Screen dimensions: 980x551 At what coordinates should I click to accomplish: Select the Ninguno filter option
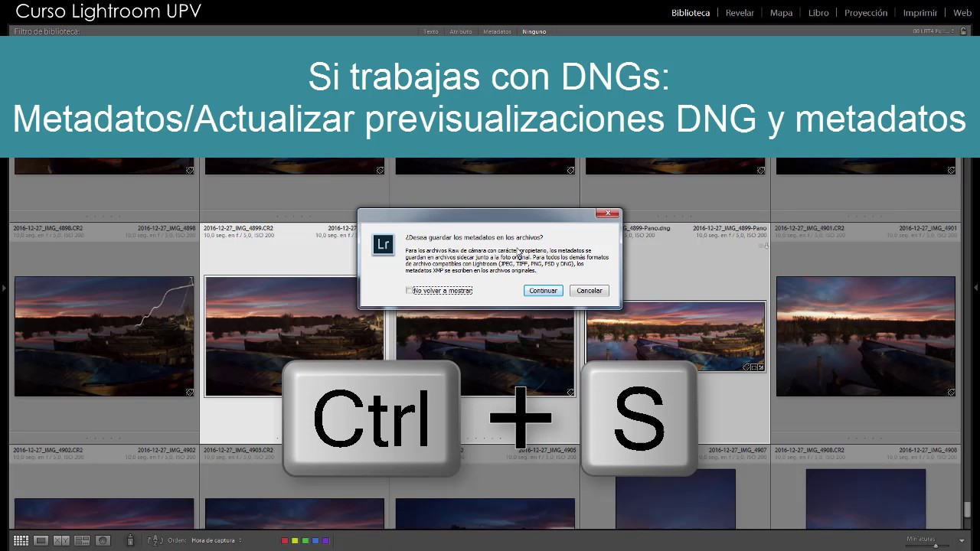(x=534, y=31)
